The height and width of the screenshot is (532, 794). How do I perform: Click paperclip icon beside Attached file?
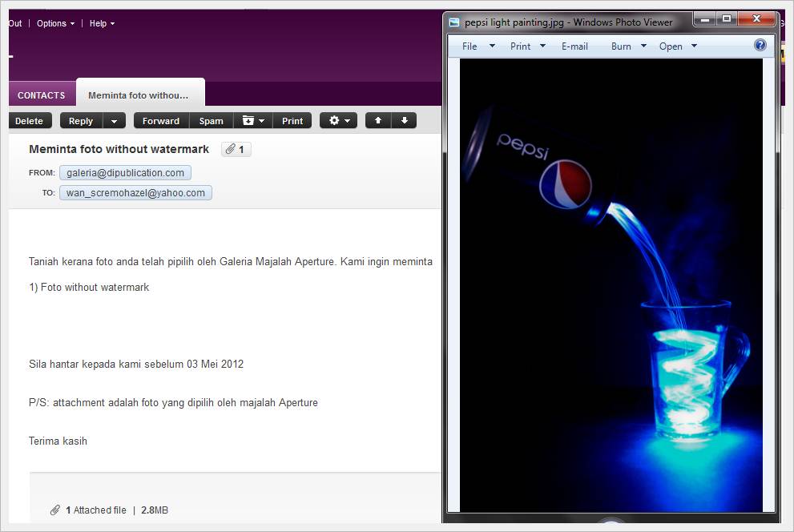coord(55,510)
